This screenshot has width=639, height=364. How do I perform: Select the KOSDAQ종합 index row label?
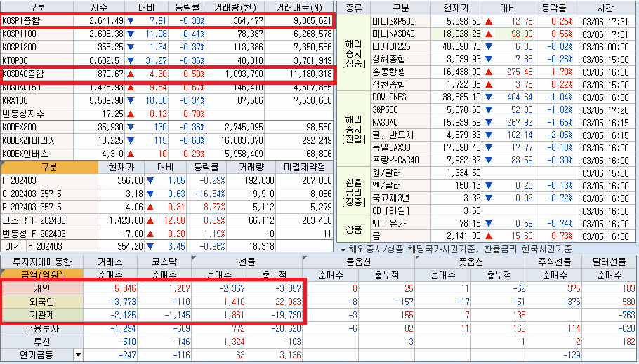pyautogui.click(x=23, y=74)
